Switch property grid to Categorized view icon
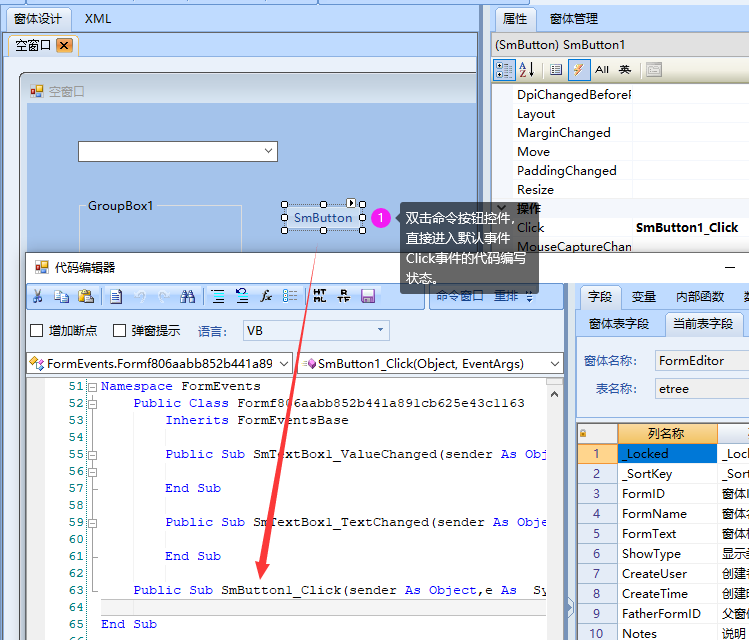The width and height of the screenshot is (749, 640). coord(504,70)
